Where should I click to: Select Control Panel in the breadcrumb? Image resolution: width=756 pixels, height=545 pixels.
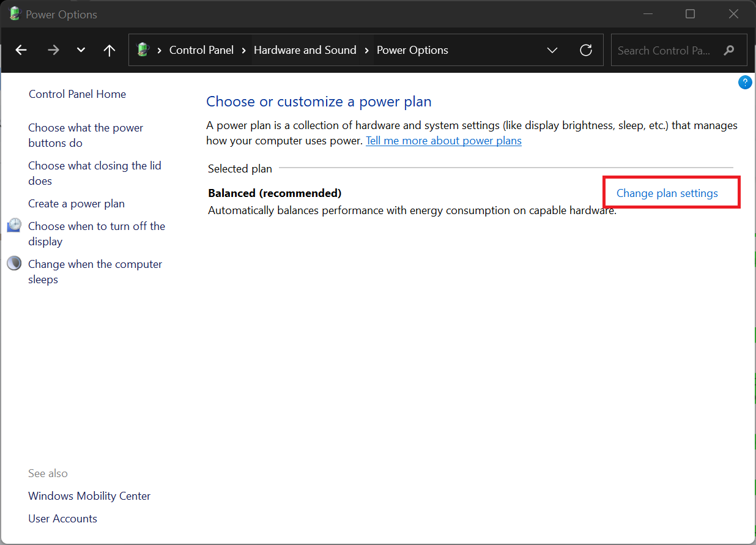201,50
